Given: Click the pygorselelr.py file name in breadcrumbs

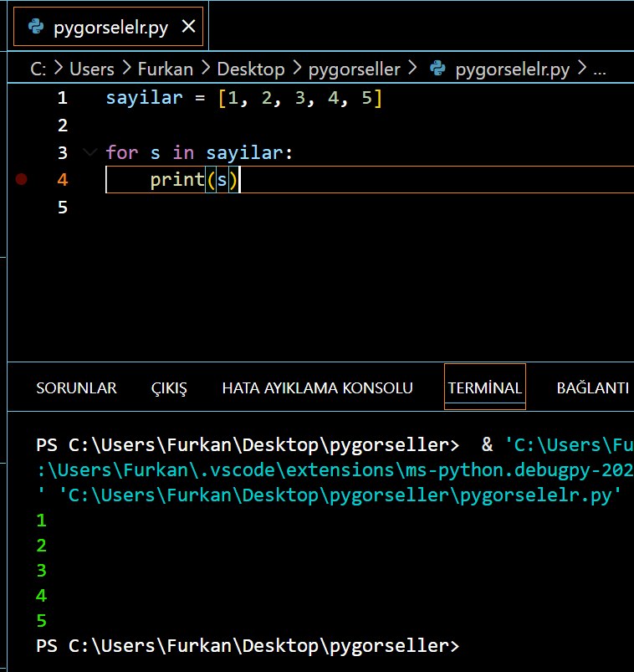Looking at the screenshot, I should click(512, 69).
